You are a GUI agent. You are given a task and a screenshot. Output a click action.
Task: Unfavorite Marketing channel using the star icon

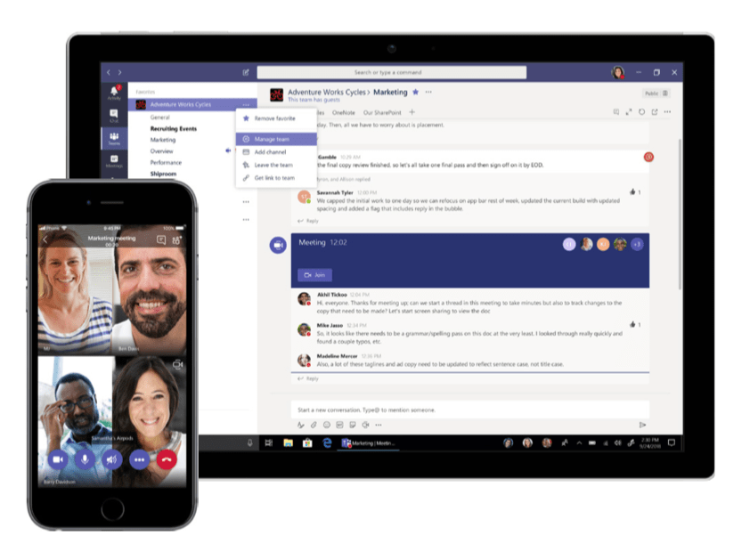click(x=416, y=93)
